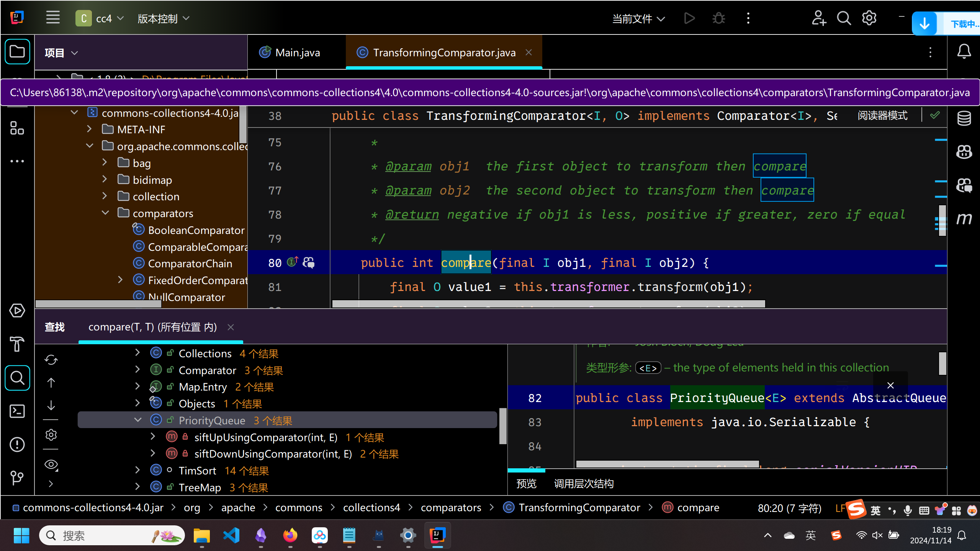The height and width of the screenshot is (551, 980).
Task: Click the project tree vertical scrollbar
Action: pos(243,124)
